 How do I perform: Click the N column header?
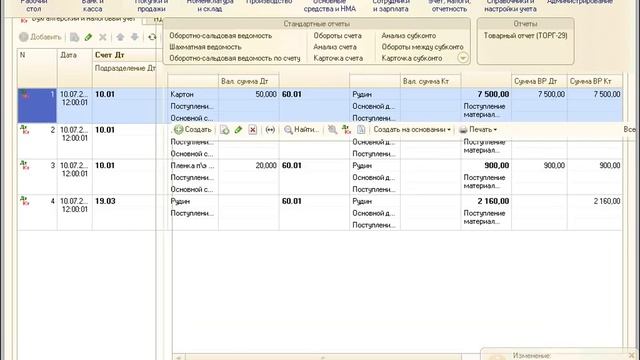click(37, 68)
